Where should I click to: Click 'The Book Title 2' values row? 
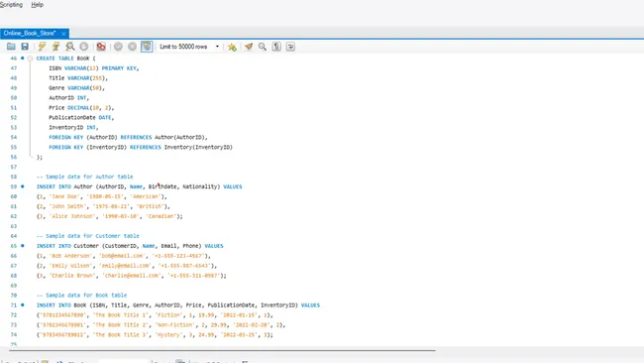click(x=161, y=324)
